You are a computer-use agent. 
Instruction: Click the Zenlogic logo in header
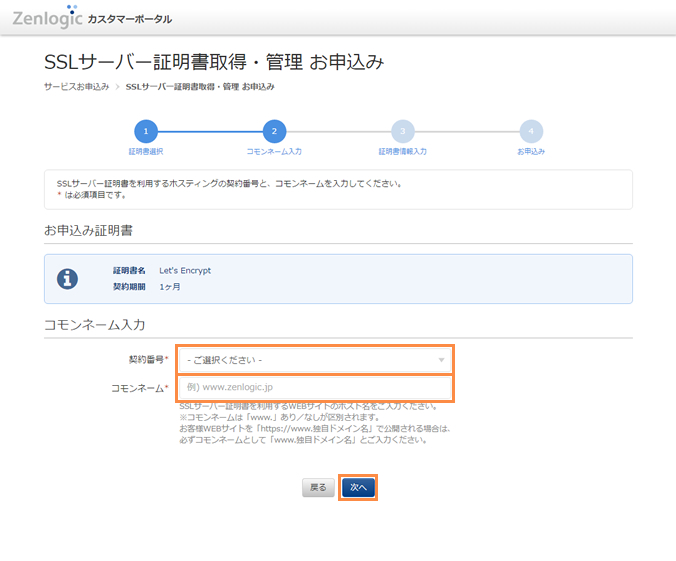(47, 17)
